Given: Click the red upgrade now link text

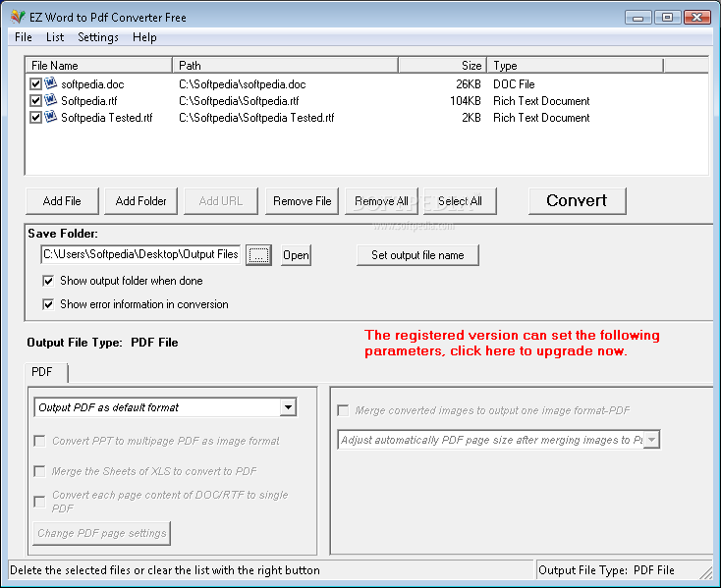Looking at the screenshot, I should [512, 344].
